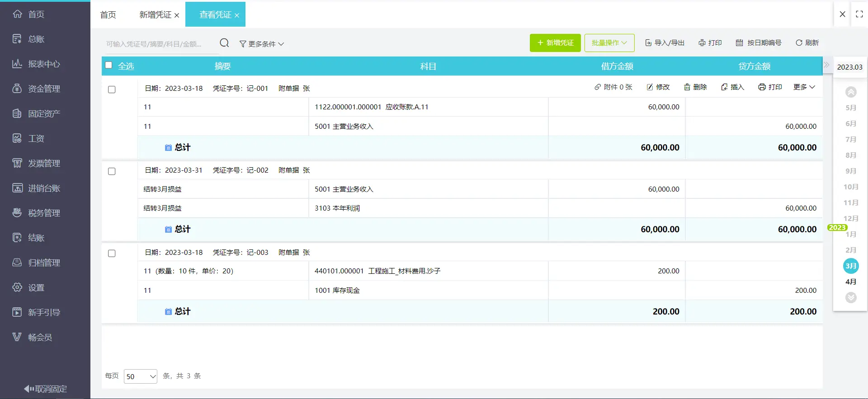Check the box for voucher 记-002

tap(112, 171)
